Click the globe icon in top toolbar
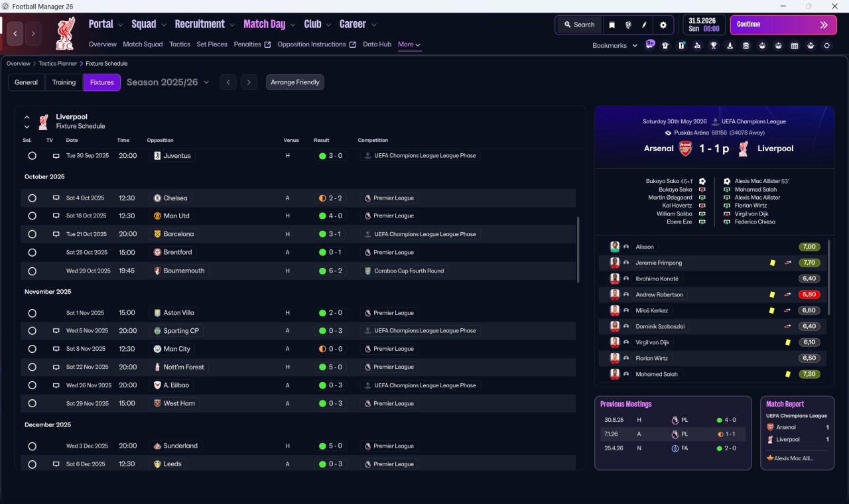Screen dimensions: 849x504 [627, 25]
